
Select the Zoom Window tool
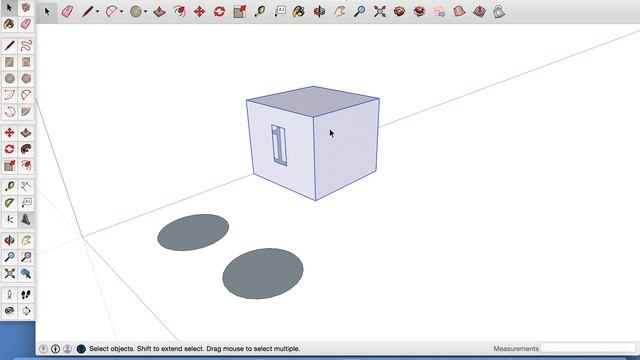26,257
